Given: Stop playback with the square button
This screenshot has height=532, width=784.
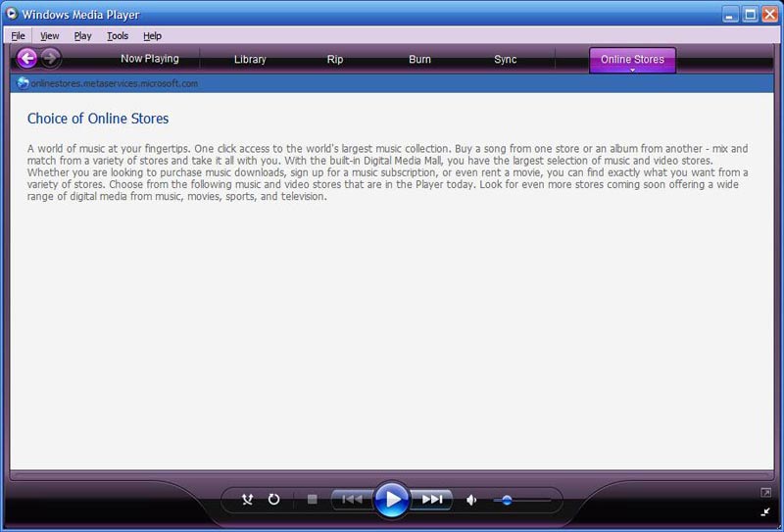Looking at the screenshot, I should [312, 499].
